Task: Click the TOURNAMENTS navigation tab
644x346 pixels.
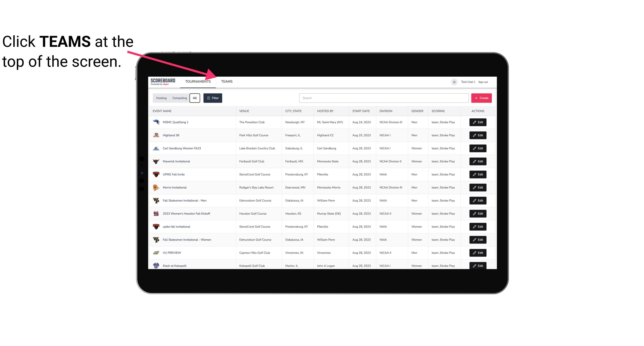Action: pos(198,81)
